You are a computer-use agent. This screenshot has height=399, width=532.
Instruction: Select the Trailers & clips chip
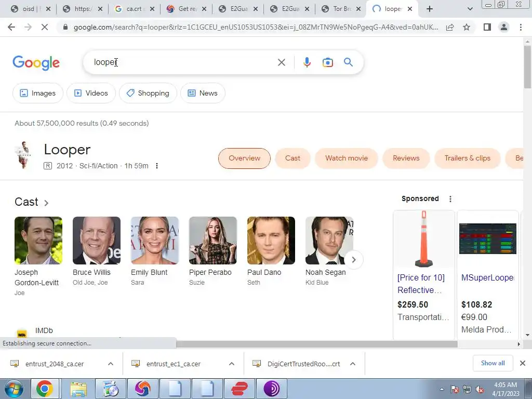[468, 158]
